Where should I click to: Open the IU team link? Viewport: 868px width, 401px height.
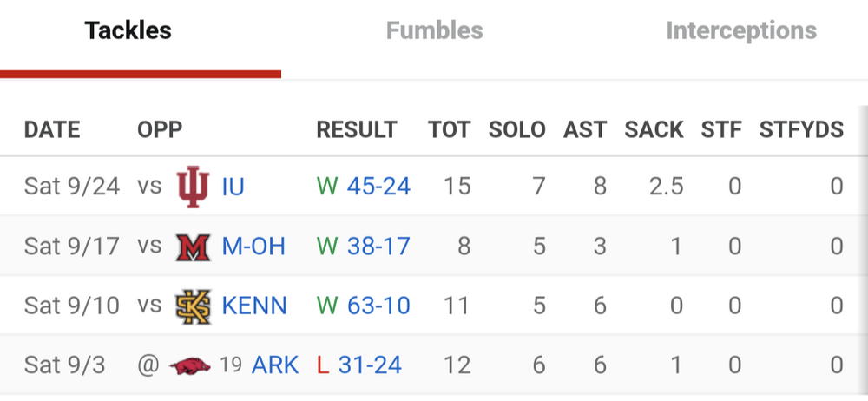click(233, 187)
